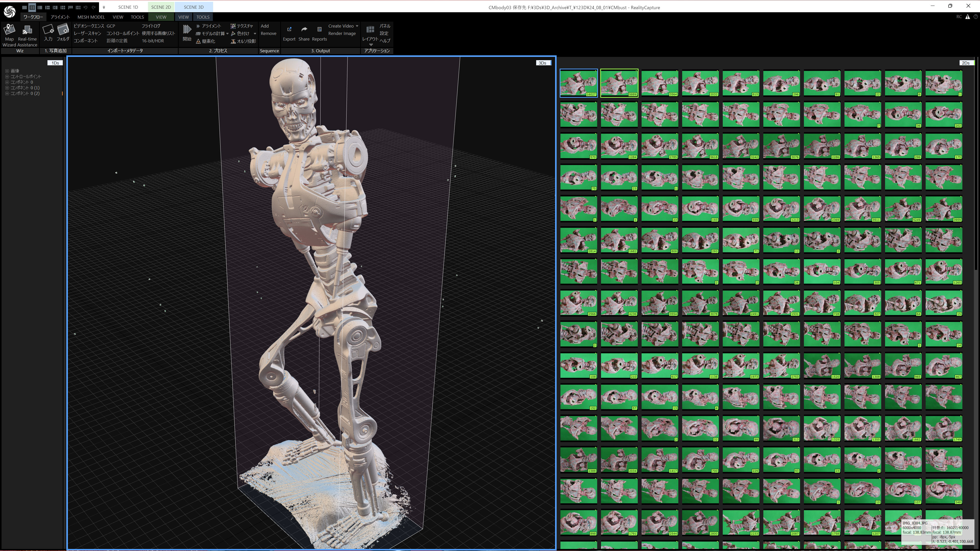This screenshot has height=551, width=980.
Task: Click Render Image in Output group
Action: pos(342,33)
